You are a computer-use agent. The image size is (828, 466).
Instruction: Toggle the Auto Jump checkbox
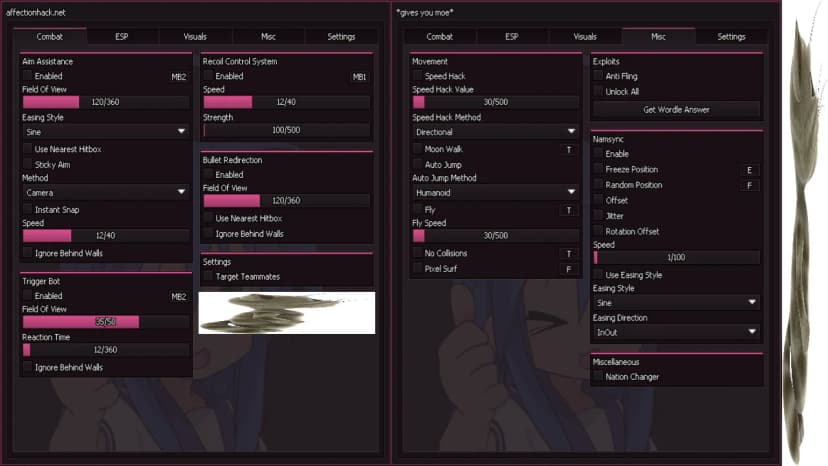[x=418, y=164]
